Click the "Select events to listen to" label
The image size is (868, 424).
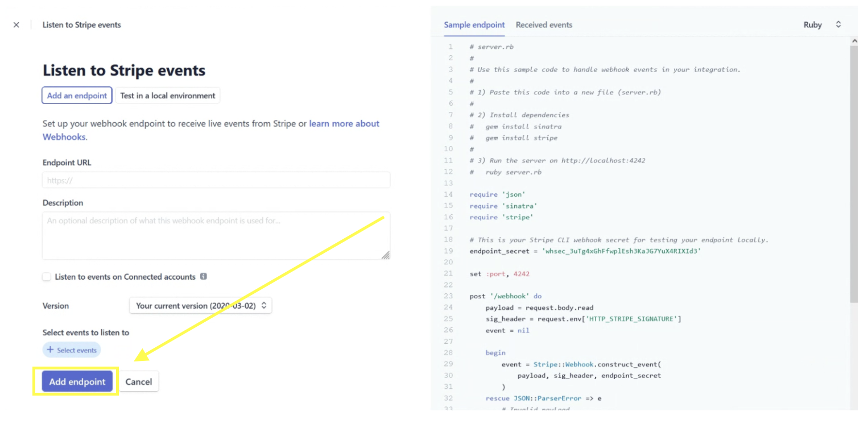pos(86,332)
